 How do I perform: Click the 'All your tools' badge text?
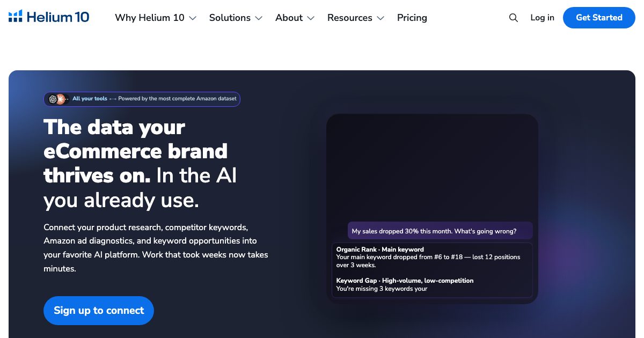(x=90, y=99)
